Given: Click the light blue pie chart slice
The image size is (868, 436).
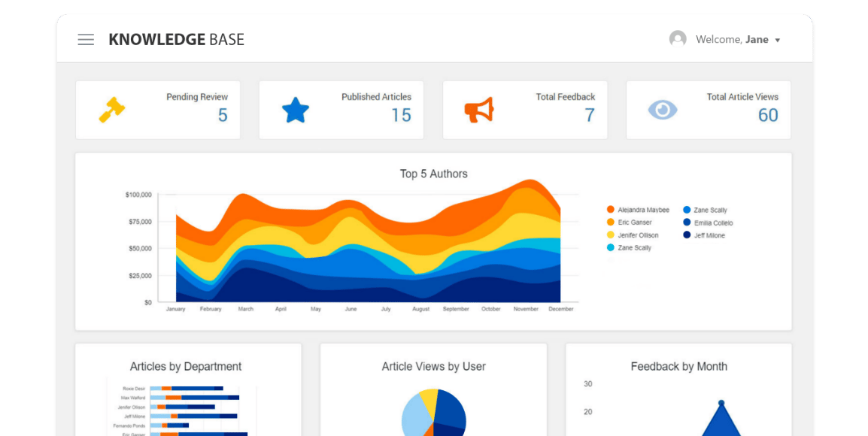Looking at the screenshot, I should [415, 418].
